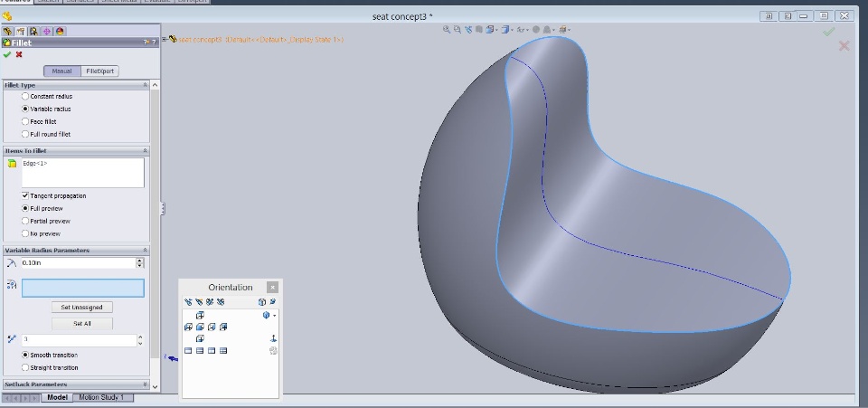Collapse the Items To Fillet section

coord(145,150)
